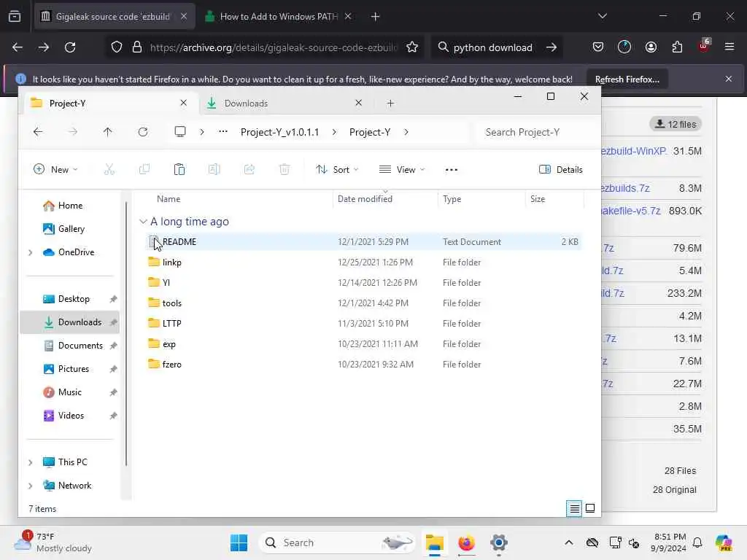This screenshot has height=560, width=747.
Task: Click the Delete trash icon in Explorer toolbar
Action: pyautogui.click(x=285, y=169)
